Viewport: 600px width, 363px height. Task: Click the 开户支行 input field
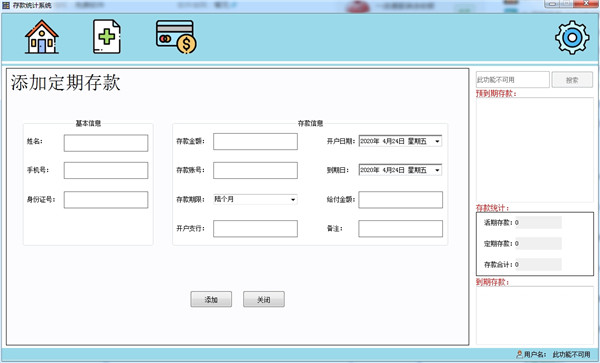[x=255, y=228]
